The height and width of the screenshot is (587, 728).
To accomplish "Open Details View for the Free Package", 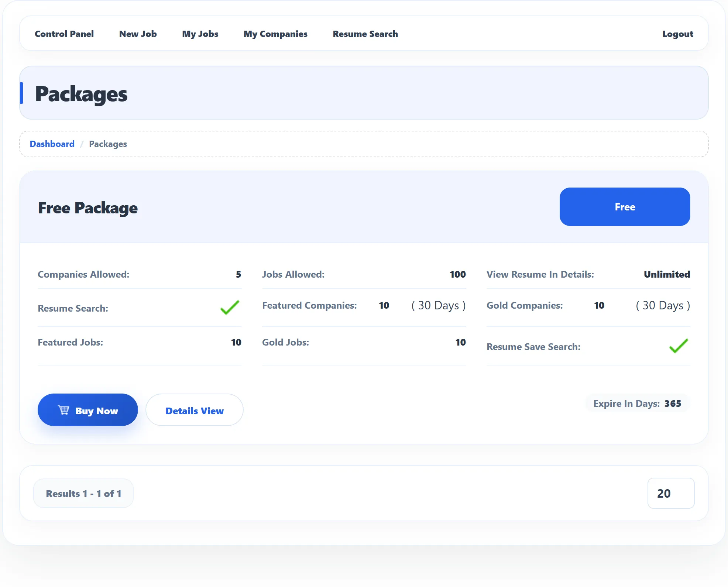I will [195, 410].
